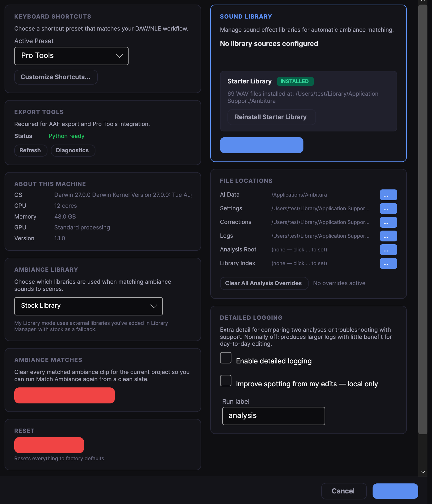Clear All Analysis Overrides
The image size is (432, 504).
(x=264, y=283)
